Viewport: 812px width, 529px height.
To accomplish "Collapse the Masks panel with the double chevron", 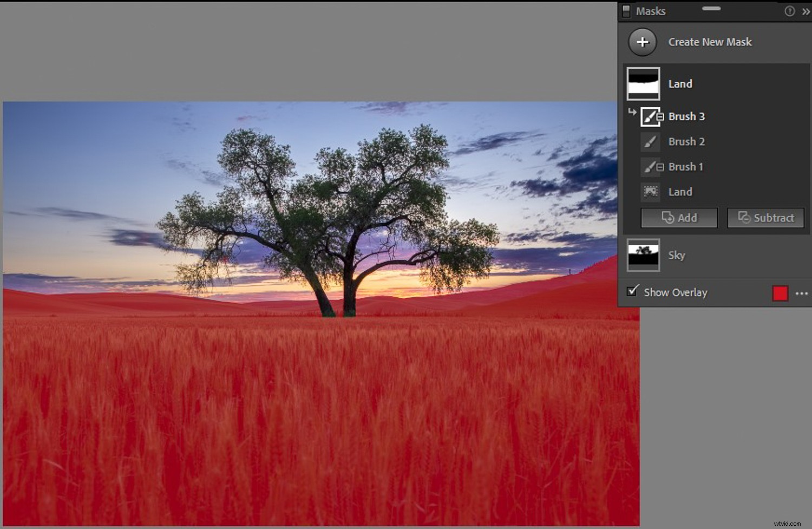I will [x=806, y=11].
